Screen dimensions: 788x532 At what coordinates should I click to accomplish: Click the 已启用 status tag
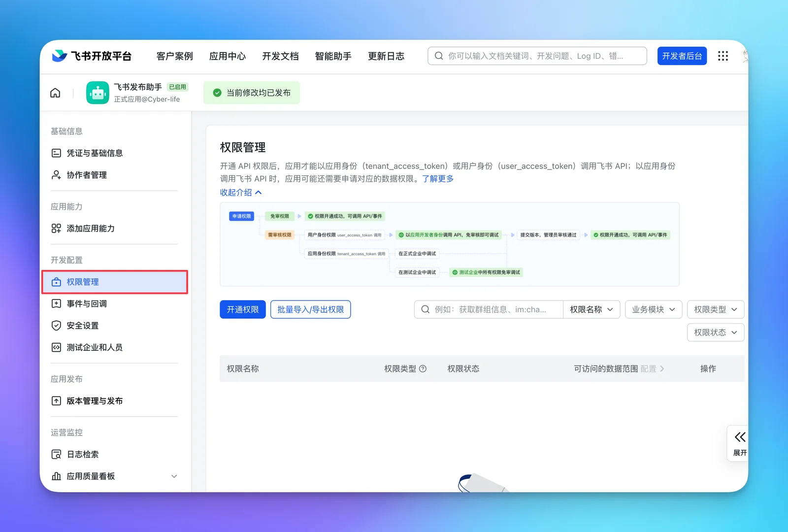coord(177,87)
